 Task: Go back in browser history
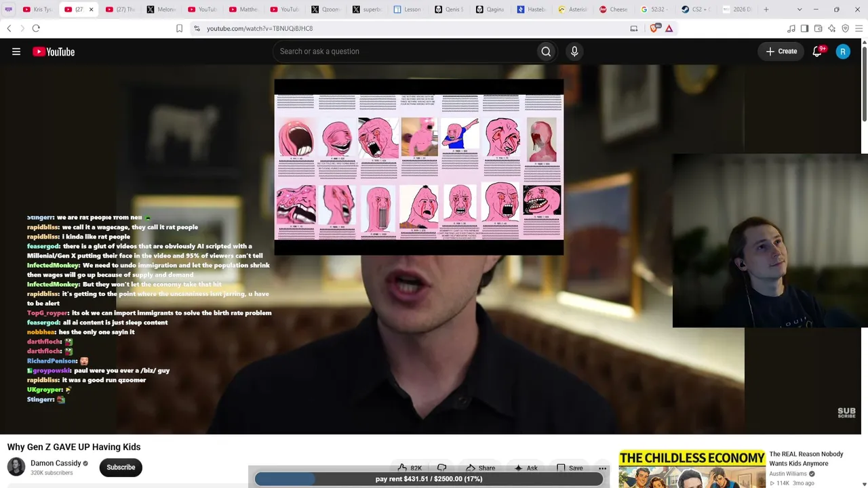(9, 28)
